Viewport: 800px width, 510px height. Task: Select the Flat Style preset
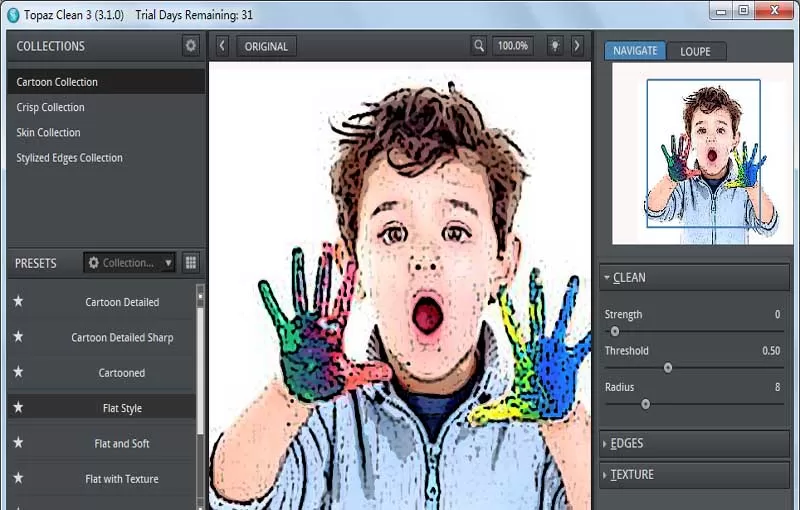(102, 408)
